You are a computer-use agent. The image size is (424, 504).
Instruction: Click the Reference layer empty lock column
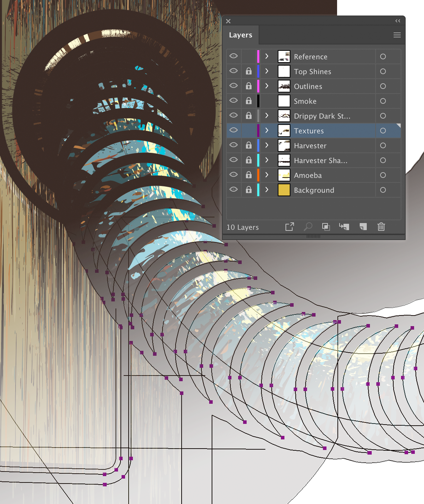pyautogui.click(x=249, y=56)
